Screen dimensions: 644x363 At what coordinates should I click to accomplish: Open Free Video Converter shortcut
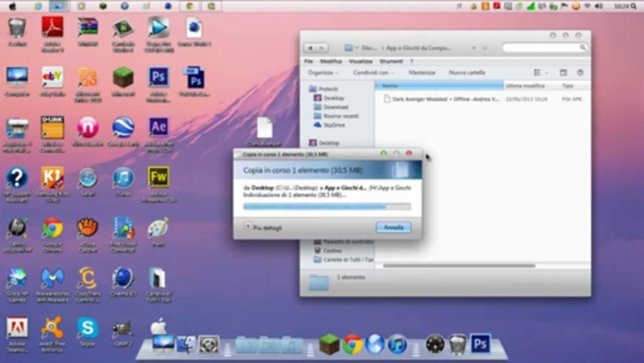click(x=123, y=228)
